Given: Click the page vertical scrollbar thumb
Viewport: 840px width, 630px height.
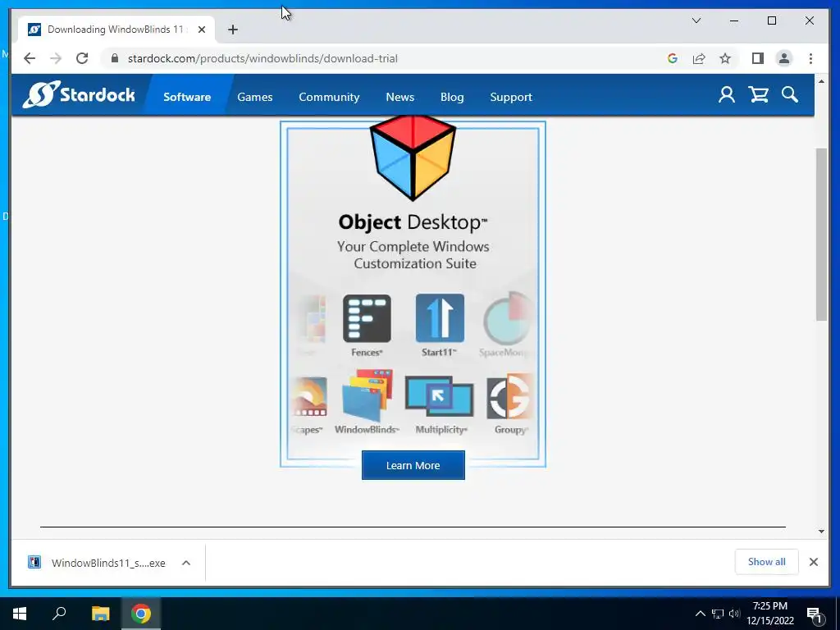Looking at the screenshot, I should pyautogui.click(x=821, y=234).
